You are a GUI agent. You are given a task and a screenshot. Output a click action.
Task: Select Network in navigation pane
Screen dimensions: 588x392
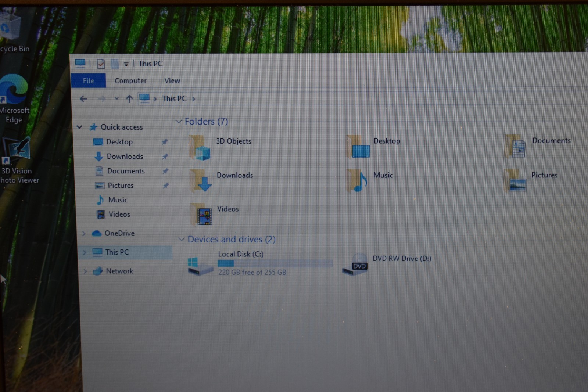coord(119,271)
